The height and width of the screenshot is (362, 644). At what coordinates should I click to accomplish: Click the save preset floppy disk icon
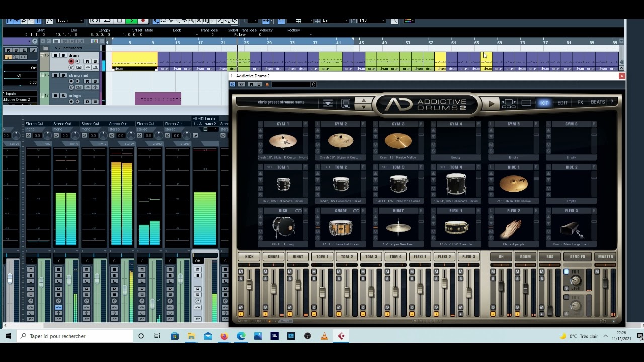tap(346, 103)
